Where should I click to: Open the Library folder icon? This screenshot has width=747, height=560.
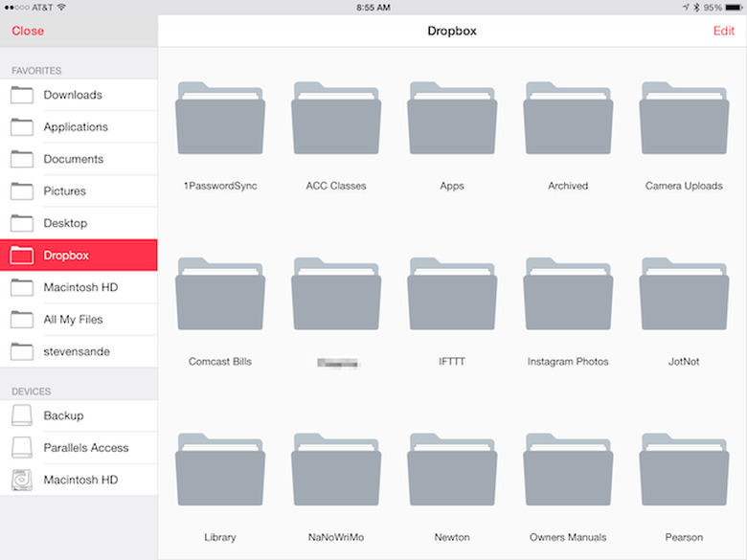point(220,469)
